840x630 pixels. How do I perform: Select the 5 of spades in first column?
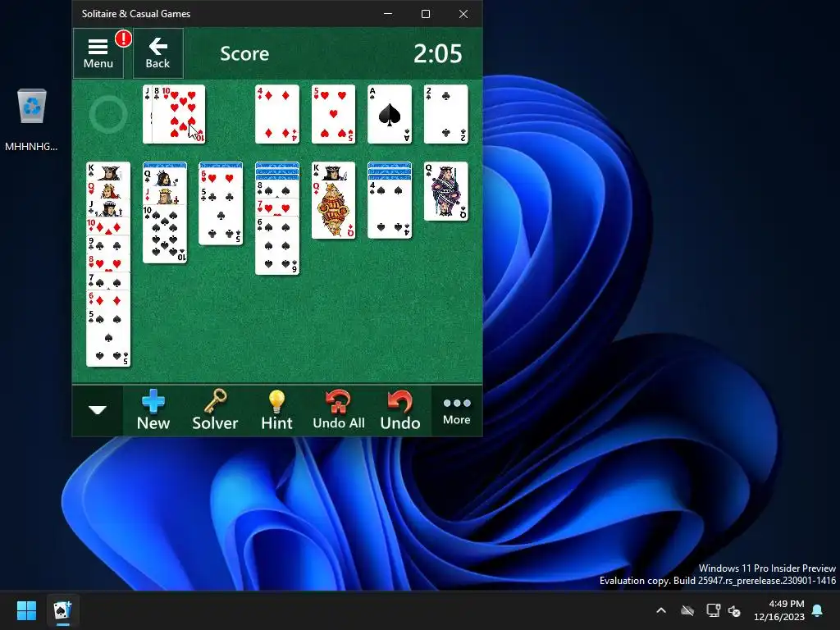(x=108, y=337)
